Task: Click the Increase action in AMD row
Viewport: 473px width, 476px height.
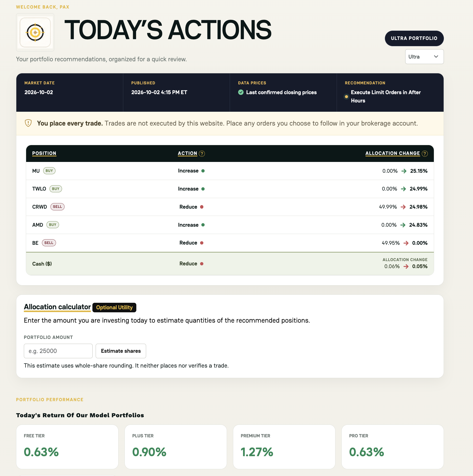Action: 188,225
